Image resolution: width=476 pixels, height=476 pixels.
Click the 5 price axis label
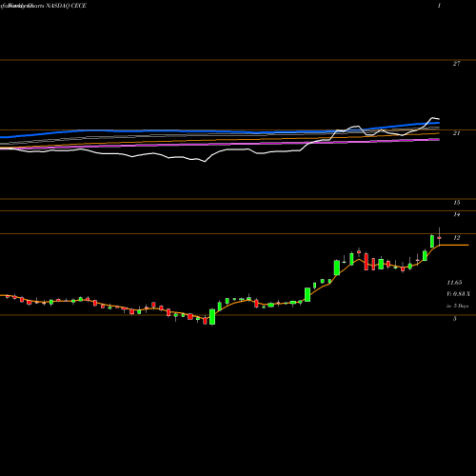coord(455,319)
